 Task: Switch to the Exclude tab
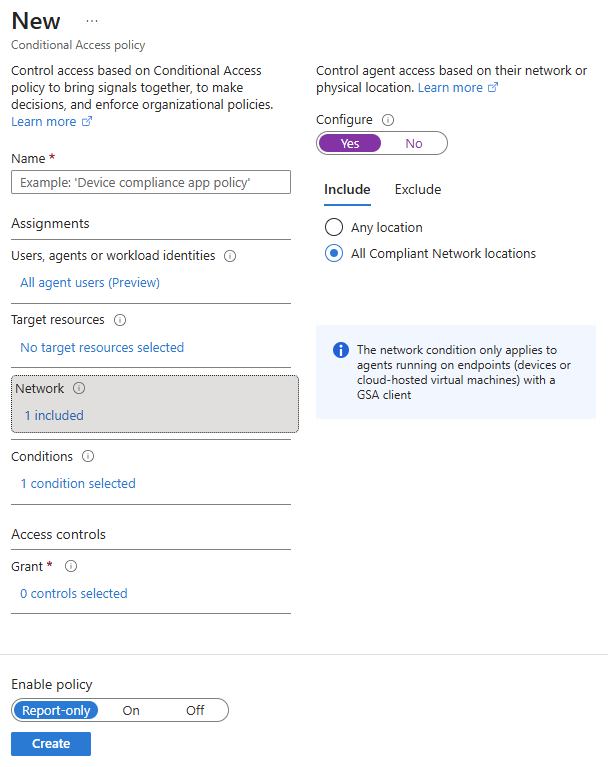(418, 189)
